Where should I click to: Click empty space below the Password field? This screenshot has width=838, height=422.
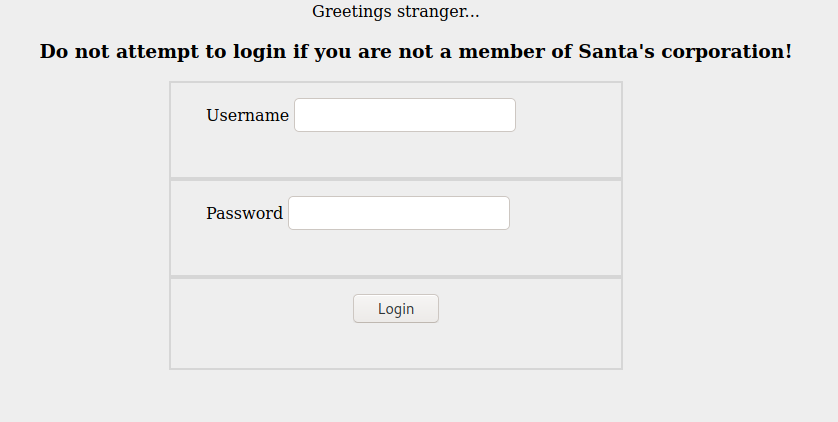(395, 253)
